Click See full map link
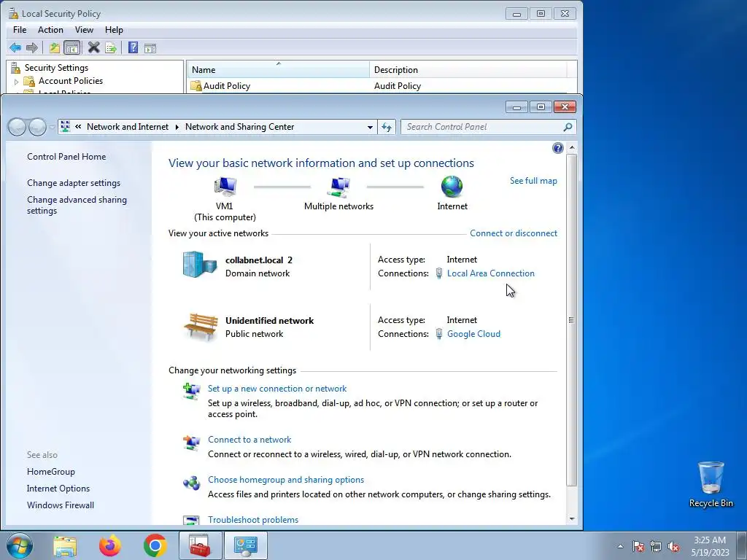This screenshot has height=560, width=747. (533, 181)
